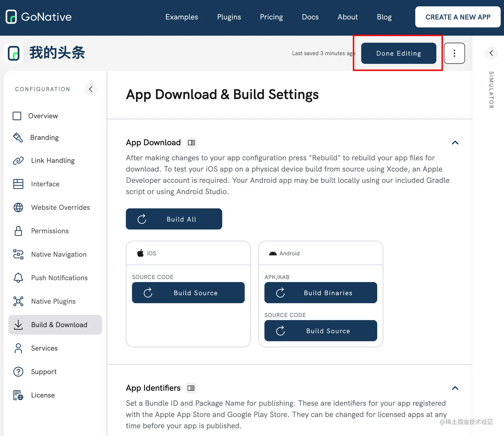This screenshot has height=436, width=504.
Task: Click the APK/AAB label
Action: click(x=277, y=277)
